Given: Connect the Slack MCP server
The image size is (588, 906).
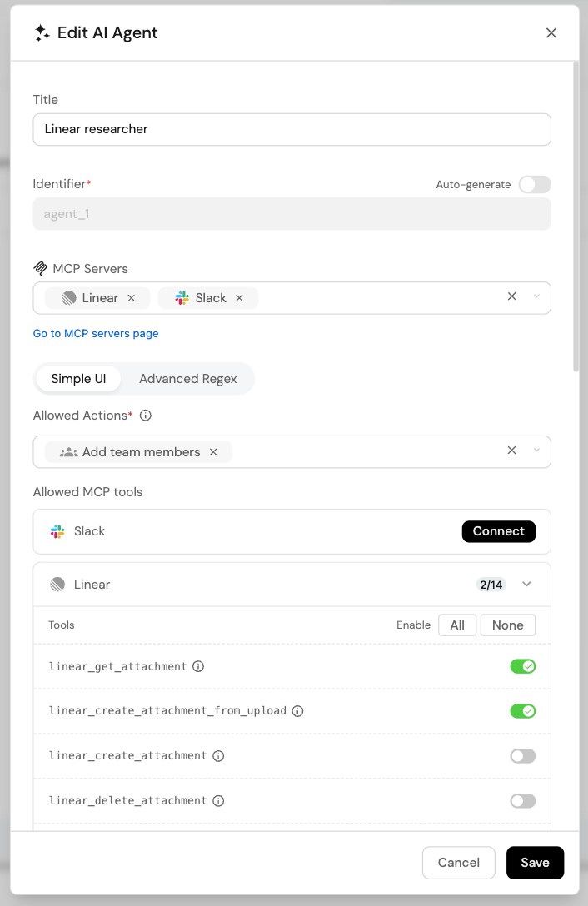Looking at the screenshot, I should coord(498,531).
